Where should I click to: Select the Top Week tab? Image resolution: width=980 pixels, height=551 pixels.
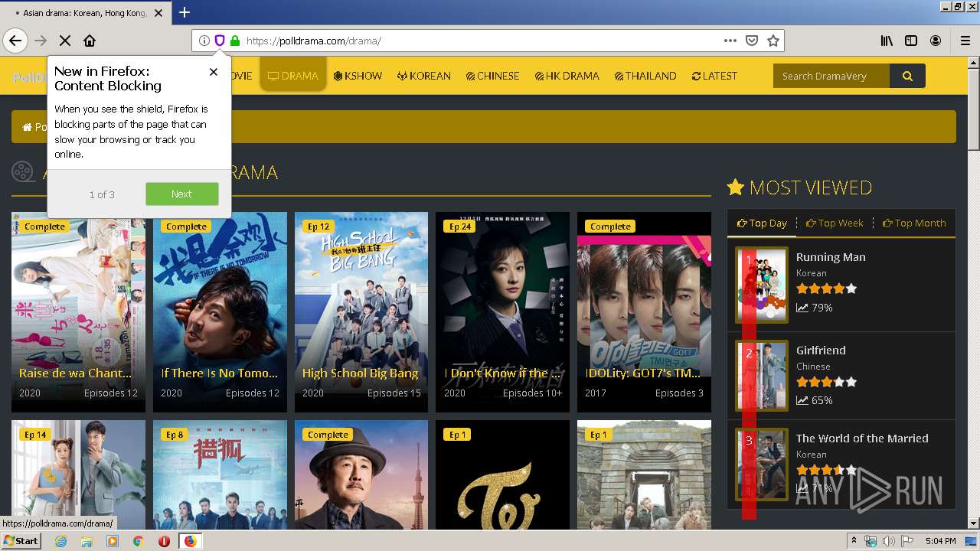pyautogui.click(x=835, y=223)
